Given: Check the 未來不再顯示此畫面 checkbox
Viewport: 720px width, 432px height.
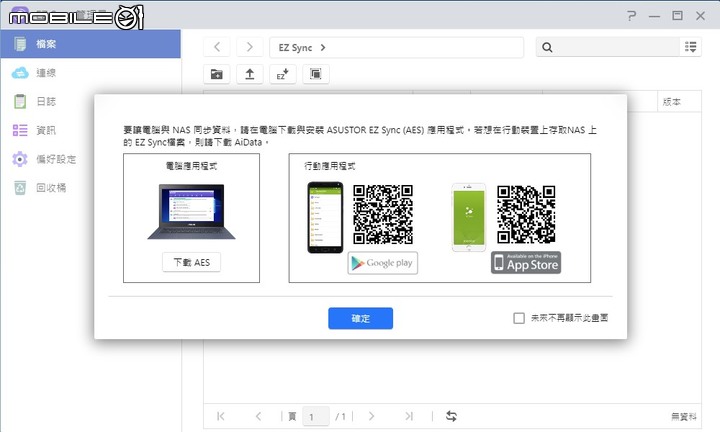Looking at the screenshot, I should (x=519, y=318).
